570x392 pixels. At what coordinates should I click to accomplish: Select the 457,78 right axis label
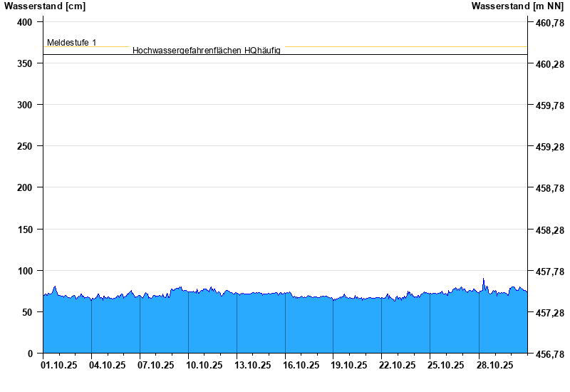549,272
